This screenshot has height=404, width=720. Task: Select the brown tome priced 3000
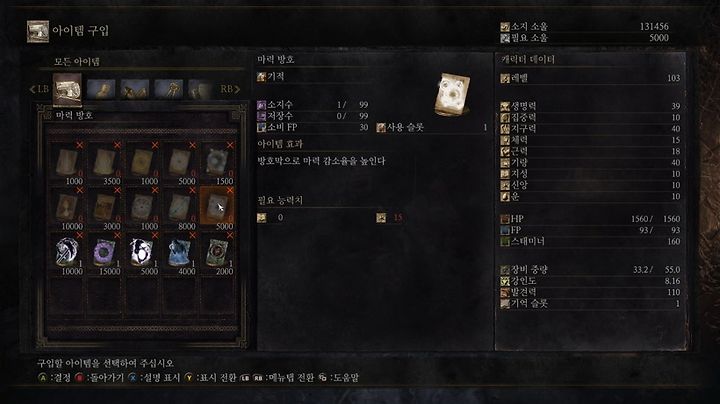104,208
